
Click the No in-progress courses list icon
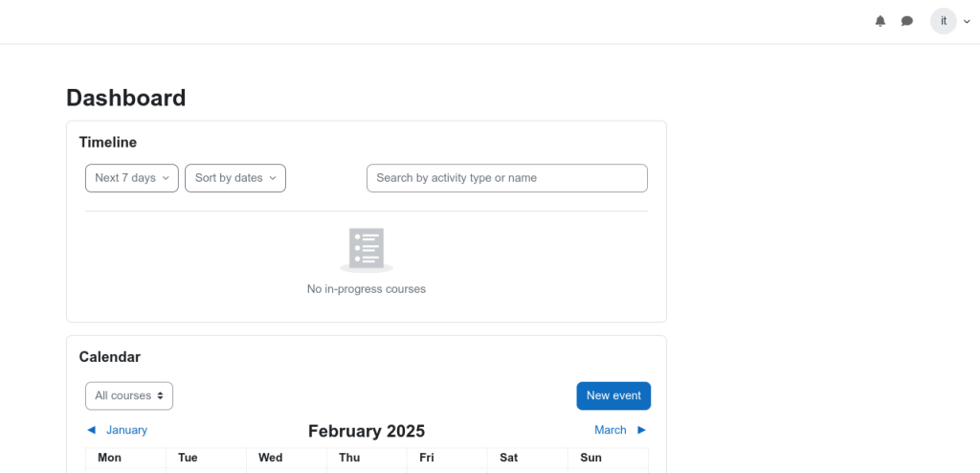click(367, 250)
